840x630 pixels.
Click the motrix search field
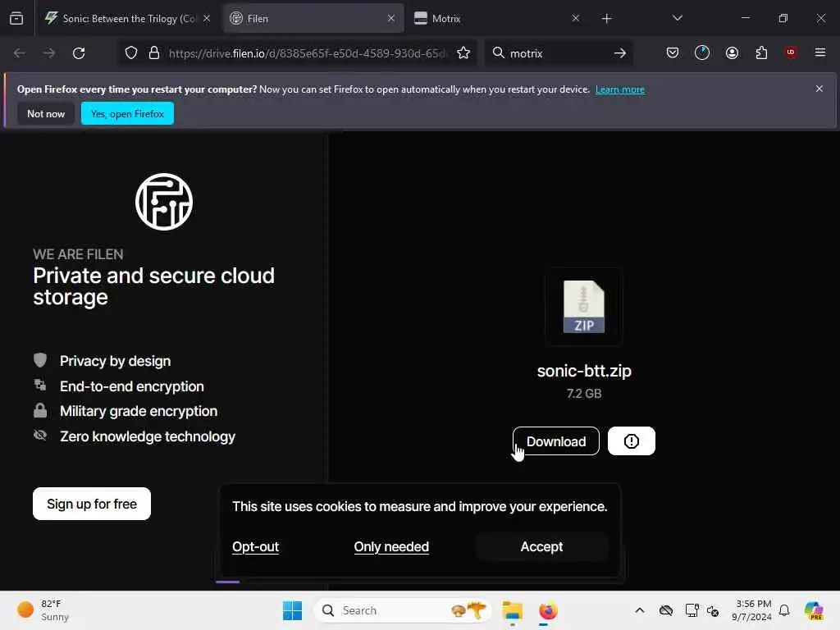(x=557, y=53)
